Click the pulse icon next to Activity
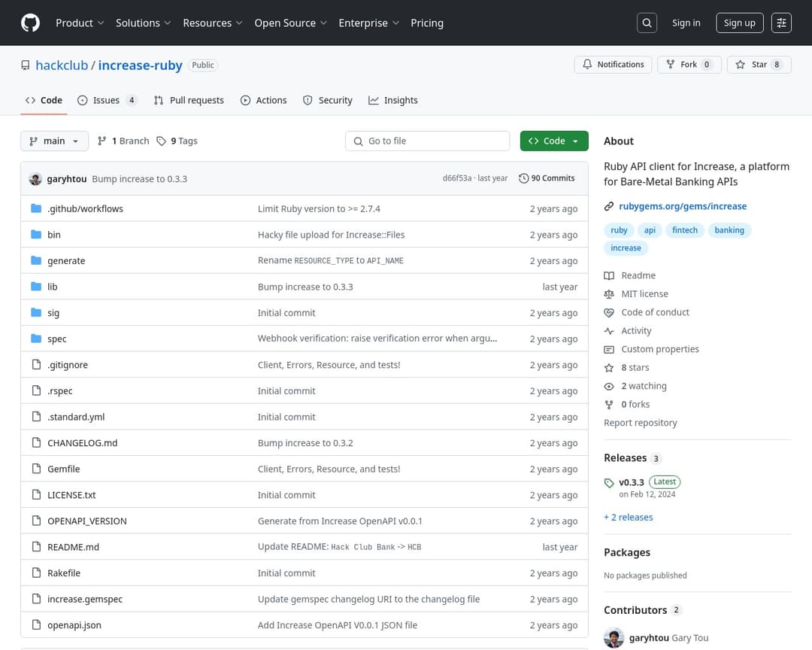This screenshot has width=812, height=650. click(x=609, y=331)
